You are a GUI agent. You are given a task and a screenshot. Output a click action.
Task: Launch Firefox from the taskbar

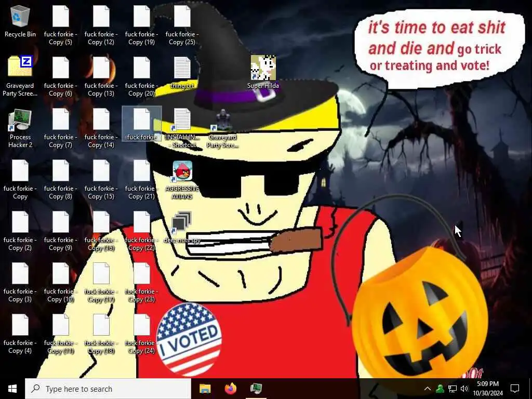point(231,389)
